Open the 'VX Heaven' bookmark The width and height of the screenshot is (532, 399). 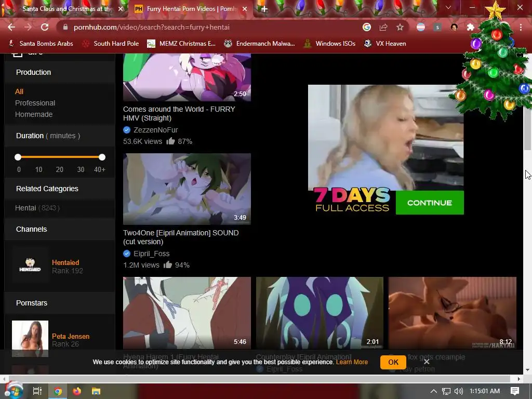pyautogui.click(x=385, y=44)
